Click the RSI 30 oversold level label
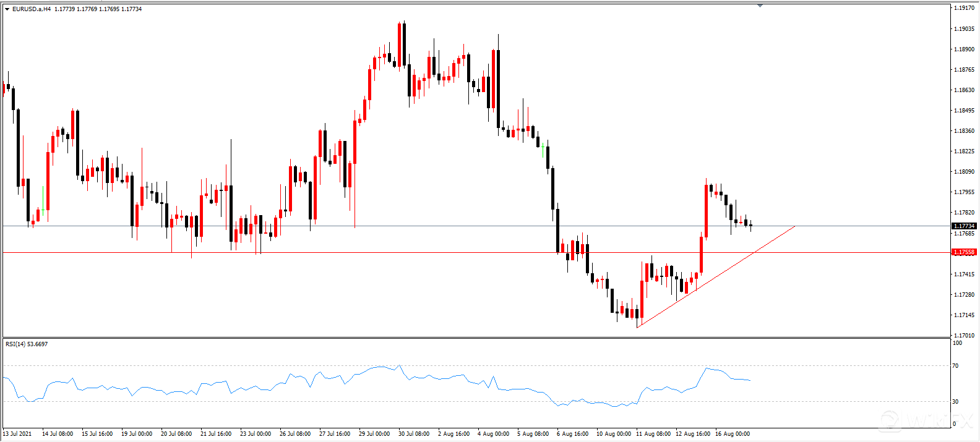This screenshot has width=980, height=442. point(955,402)
